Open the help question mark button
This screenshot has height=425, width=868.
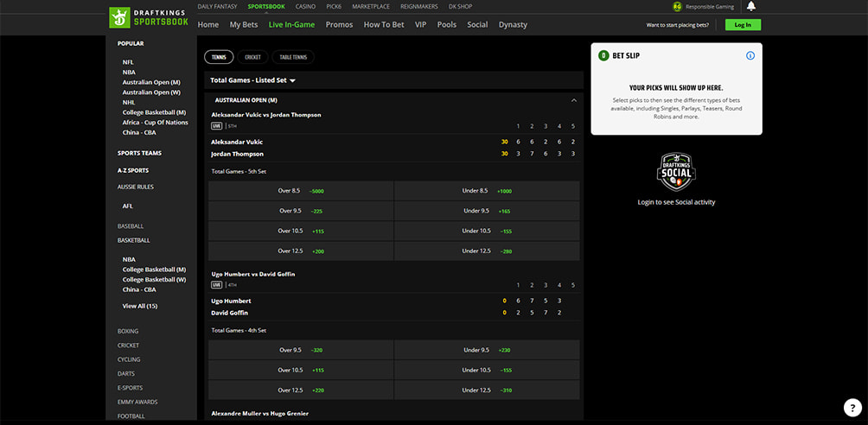[x=852, y=408]
